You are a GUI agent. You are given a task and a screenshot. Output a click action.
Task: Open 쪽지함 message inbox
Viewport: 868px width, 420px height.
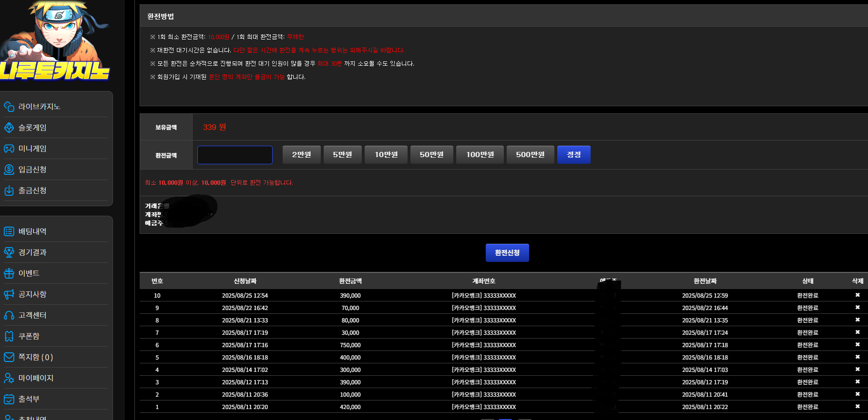coord(36,357)
